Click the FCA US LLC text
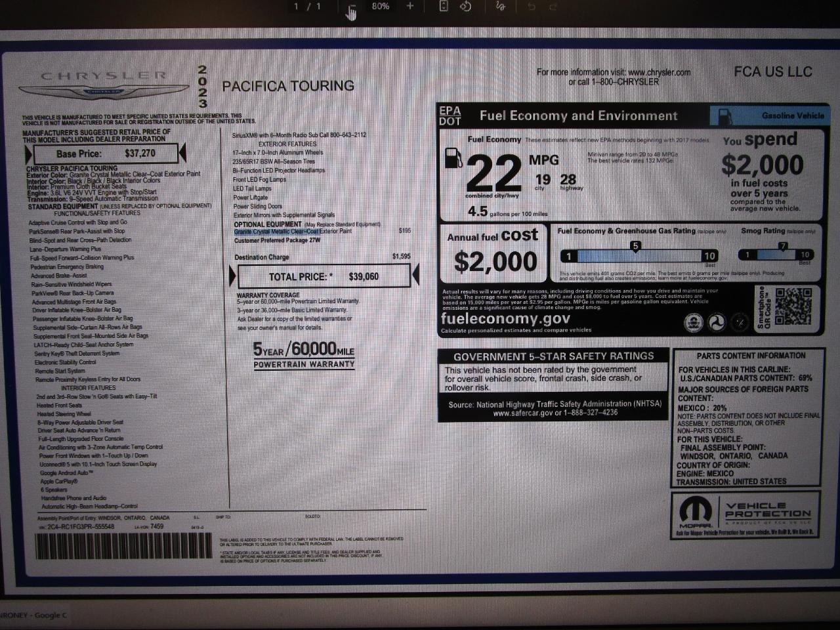Screen dimensions: 840x630 coord(773,72)
